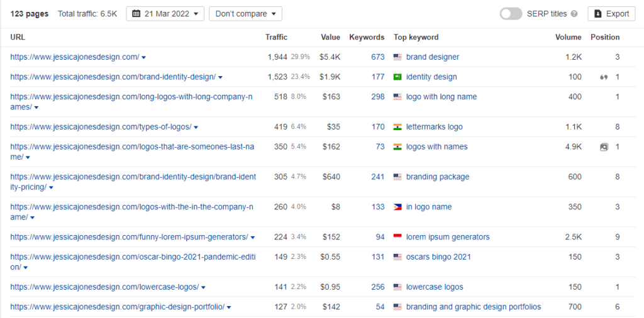Viewport: 644px width, 318px height.
Task: Open the lorem ipsum generators keyword link
Action: [x=448, y=237]
